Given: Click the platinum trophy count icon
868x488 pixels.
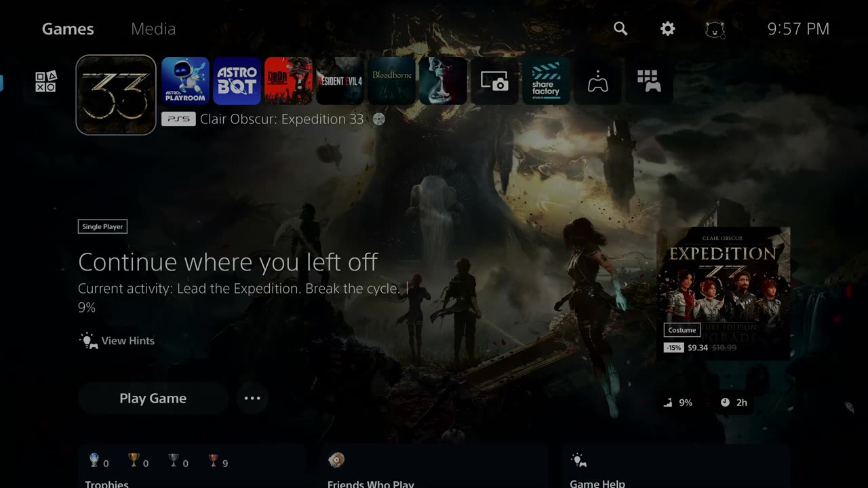Looking at the screenshot, I should (x=94, y=461).
